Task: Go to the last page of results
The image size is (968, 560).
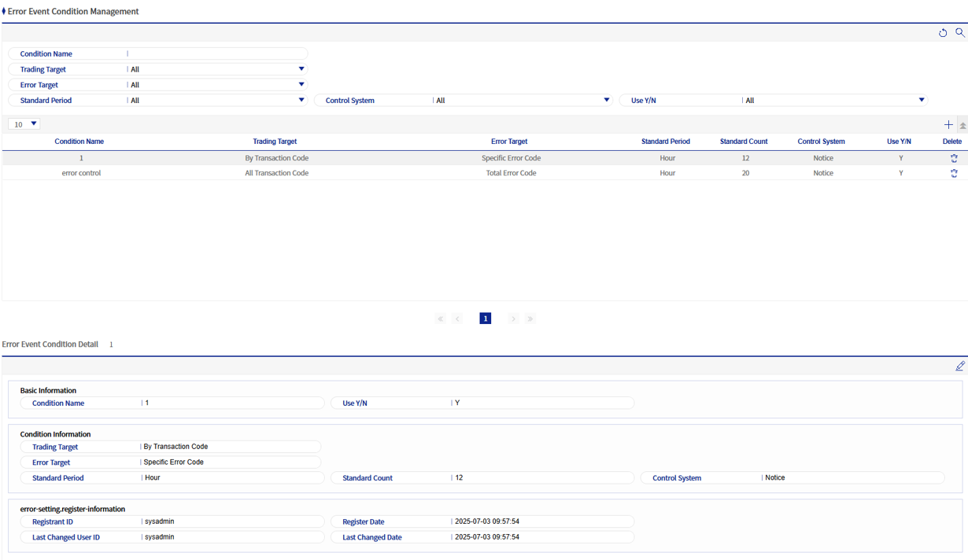Action: click(530, 319)
